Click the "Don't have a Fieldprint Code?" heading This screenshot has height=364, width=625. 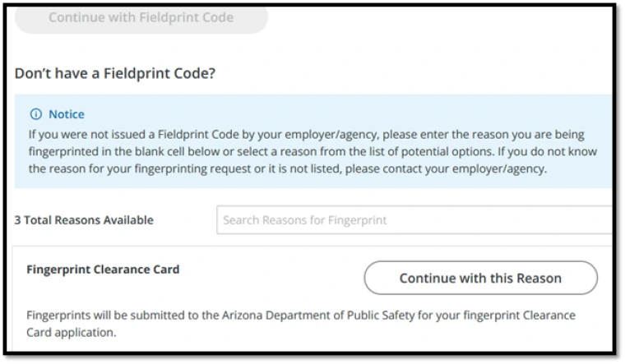[x=115, y=73]
